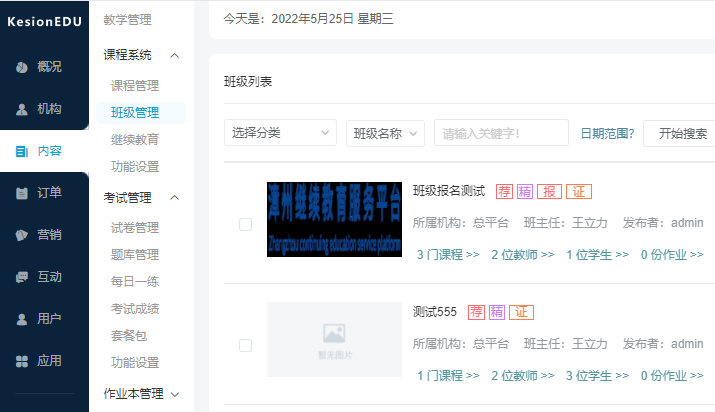
Task: Check the 班级报名测试 row checkbox
Action: [245, 224]
